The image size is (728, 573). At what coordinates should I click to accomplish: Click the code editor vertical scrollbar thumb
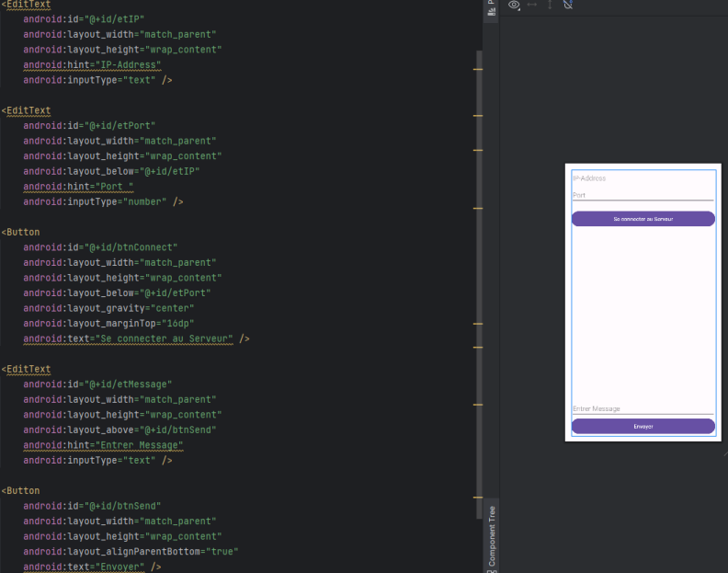pyautogui.click(x=479, y=284)
